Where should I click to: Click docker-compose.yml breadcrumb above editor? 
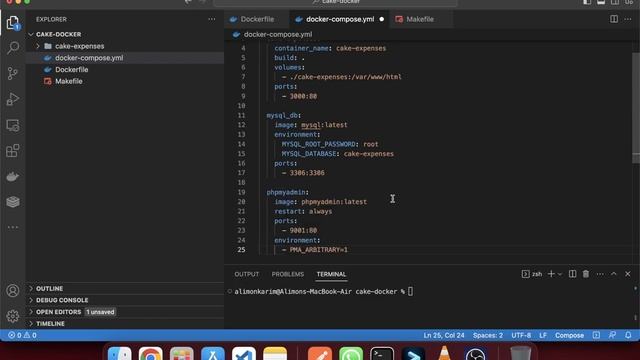point(278,34)
